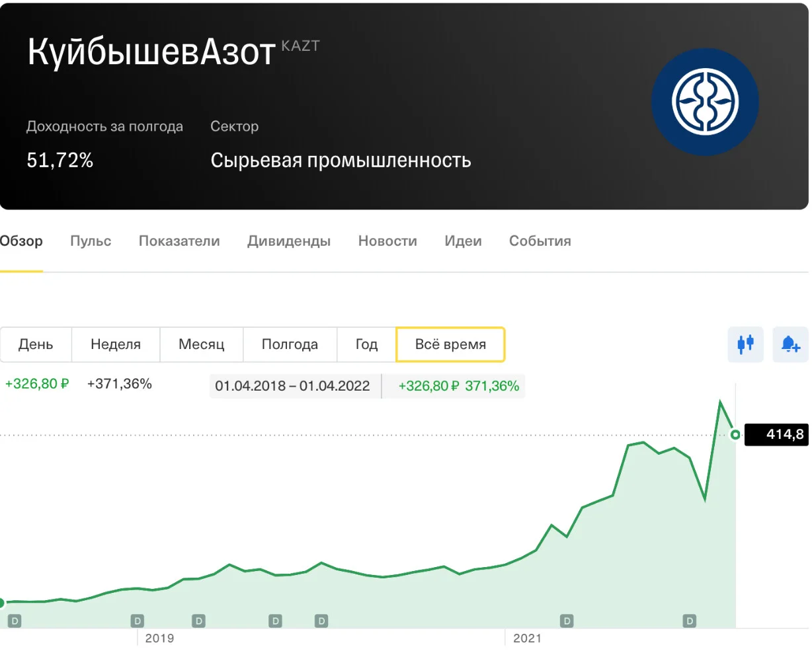Viewport: 812px width, 653px height.
Task: Click the КуйбышевАзот company logo
Action: [705, 102]
